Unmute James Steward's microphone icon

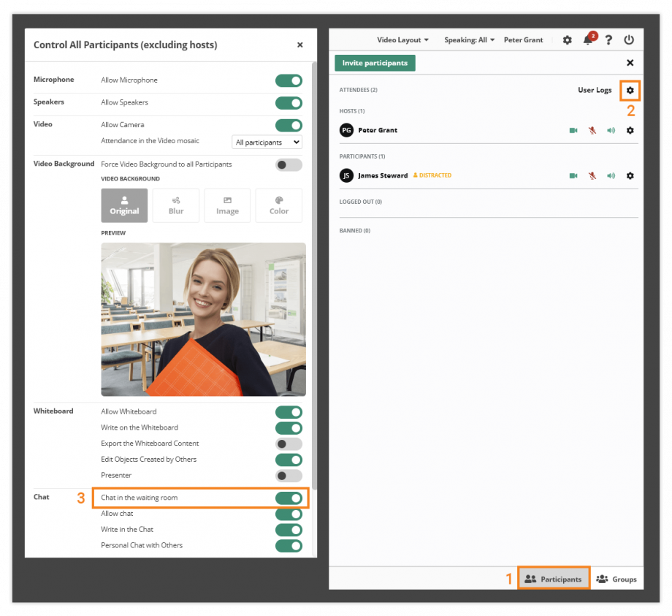pyautogui.click(x=592, y=175)
